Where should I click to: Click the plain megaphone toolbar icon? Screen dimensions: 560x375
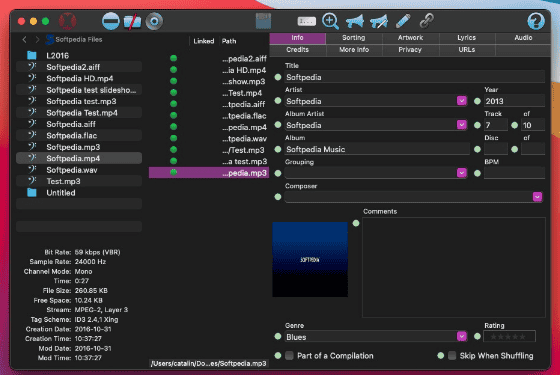355,21
